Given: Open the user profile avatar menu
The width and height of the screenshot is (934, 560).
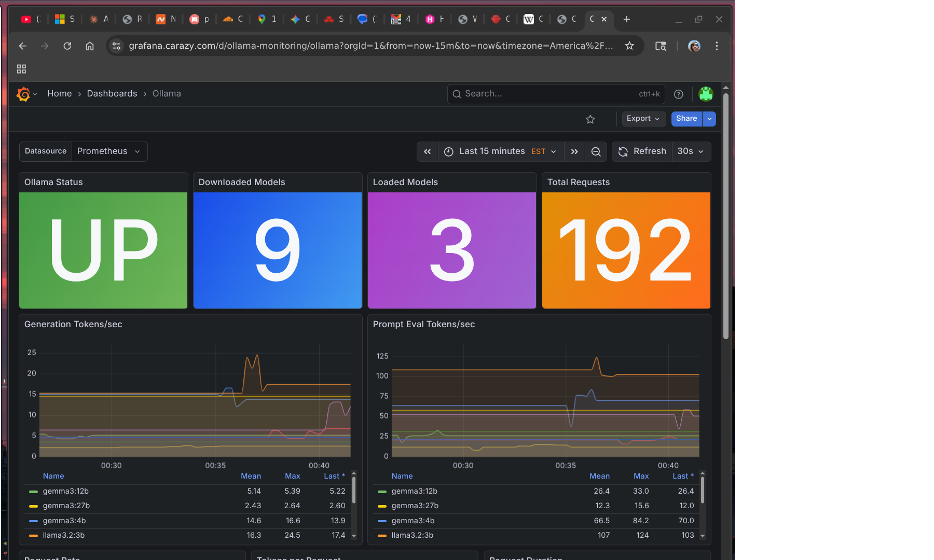Looking at the screenshot, I should [x=706, y=94].
